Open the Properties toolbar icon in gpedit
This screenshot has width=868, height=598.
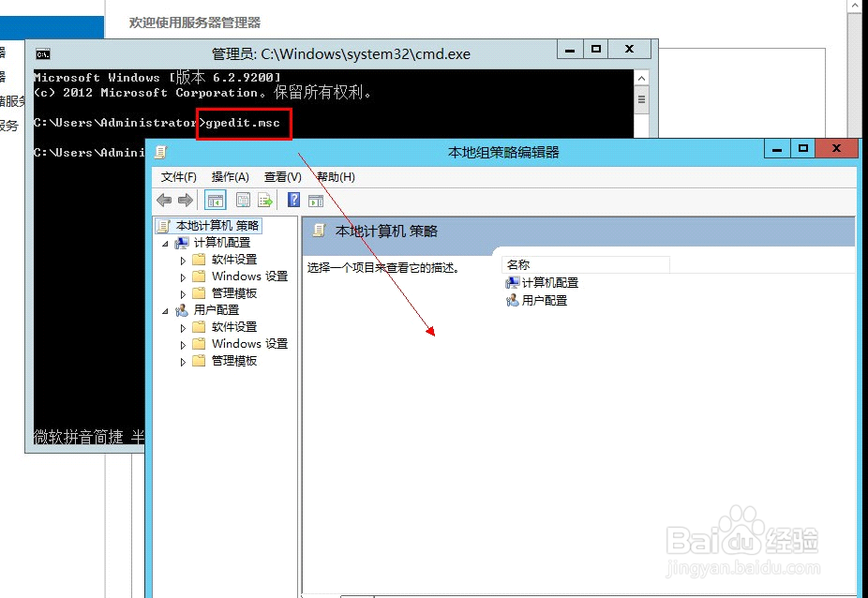click(243, 200)
